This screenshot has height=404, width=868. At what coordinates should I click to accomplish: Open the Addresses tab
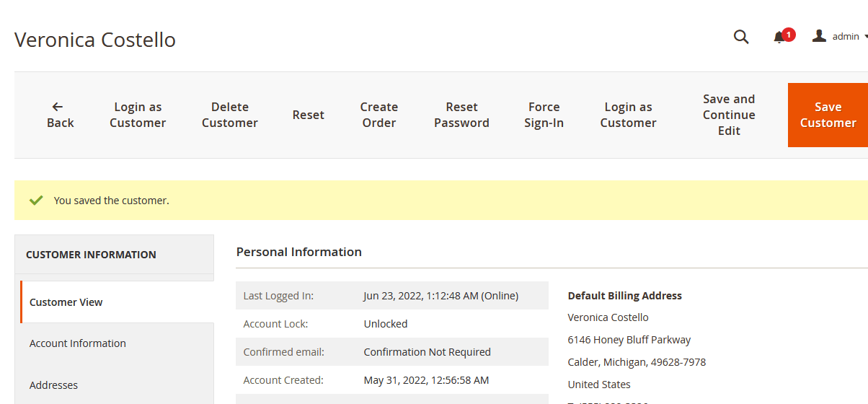(x=53, y=385)
